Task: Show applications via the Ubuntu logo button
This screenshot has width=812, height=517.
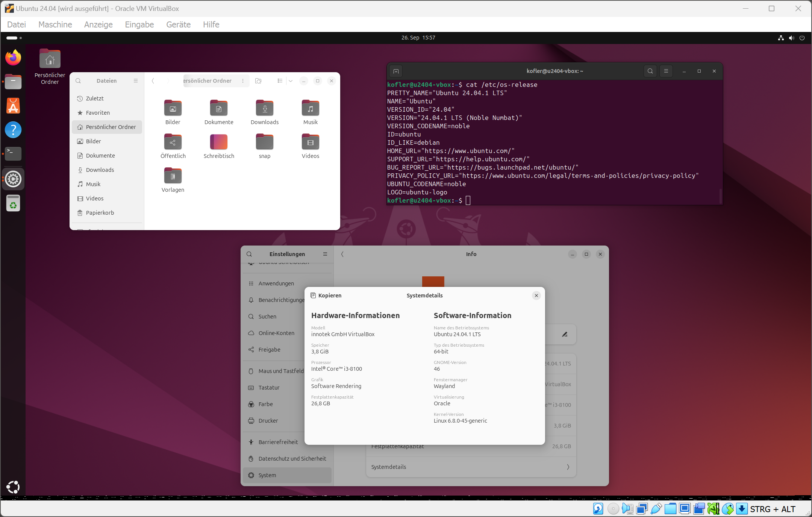Action: pyautogui.click(x=13, y=487)
